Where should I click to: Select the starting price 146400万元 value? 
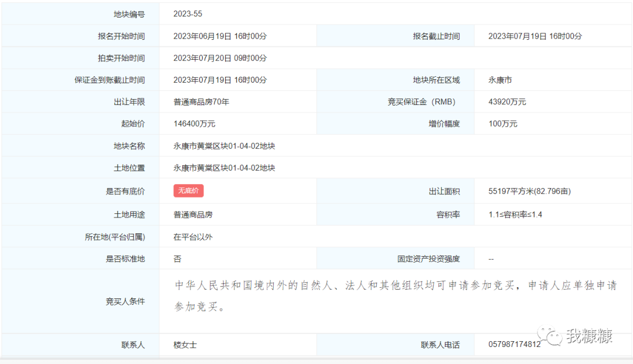[194, 124]
